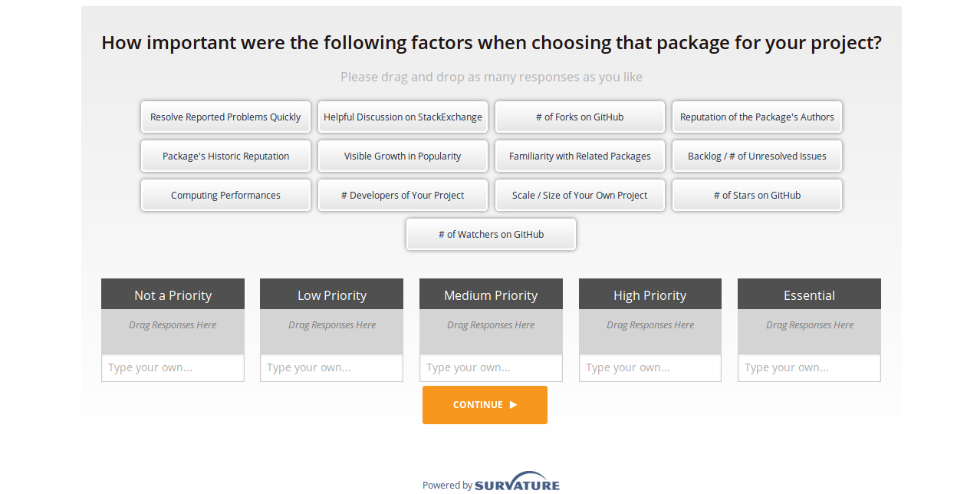980x494 pixels.
Task: Click 'Type your own' under High Priority
Action: [649, 368]
